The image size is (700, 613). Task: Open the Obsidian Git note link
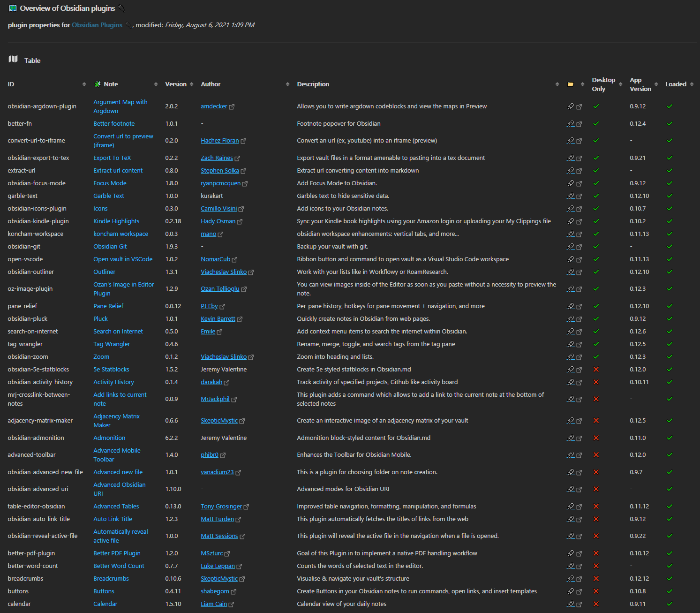(110, 247)
